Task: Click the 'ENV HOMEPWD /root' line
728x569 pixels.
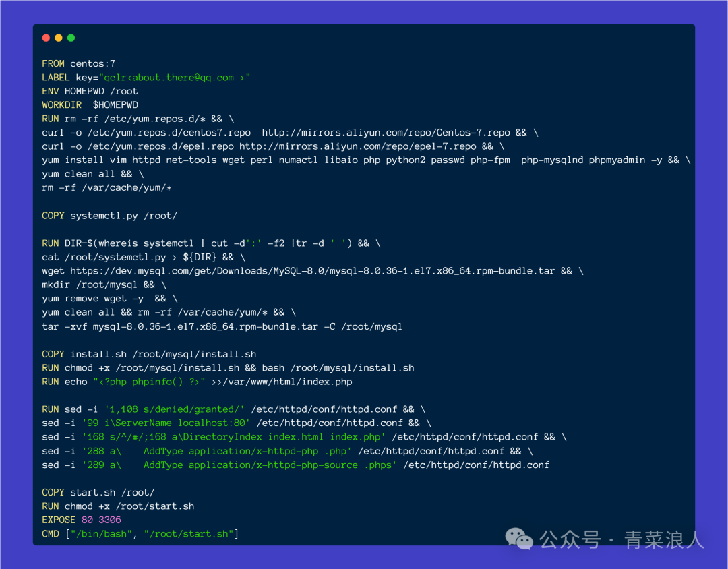Action: click(90, 91)
